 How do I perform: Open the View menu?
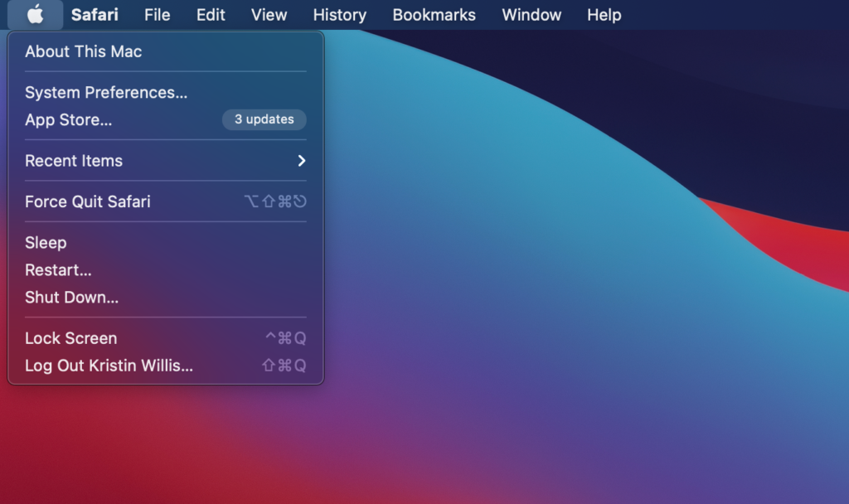(x=269, y=15)
